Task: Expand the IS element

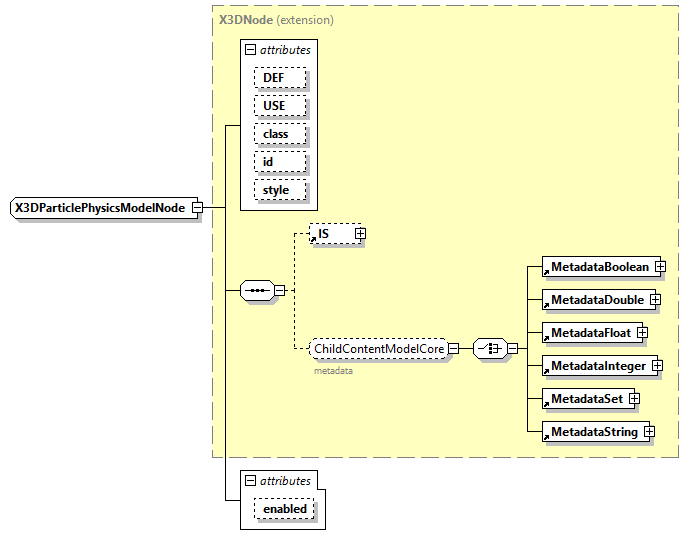Action: pyautogui.click(x=360, y=233)
